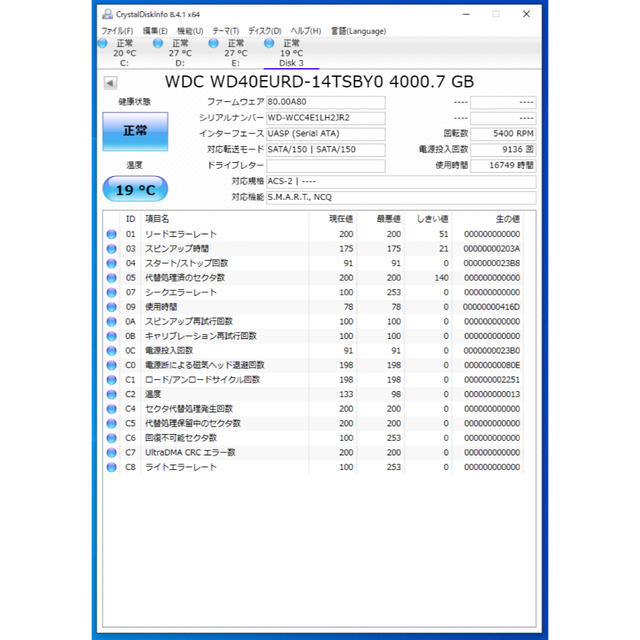Viewport: 640px width, 640px height.
Task: Switch to the Disk 3 tab at 19 °C
Action: tap(291, 53)
